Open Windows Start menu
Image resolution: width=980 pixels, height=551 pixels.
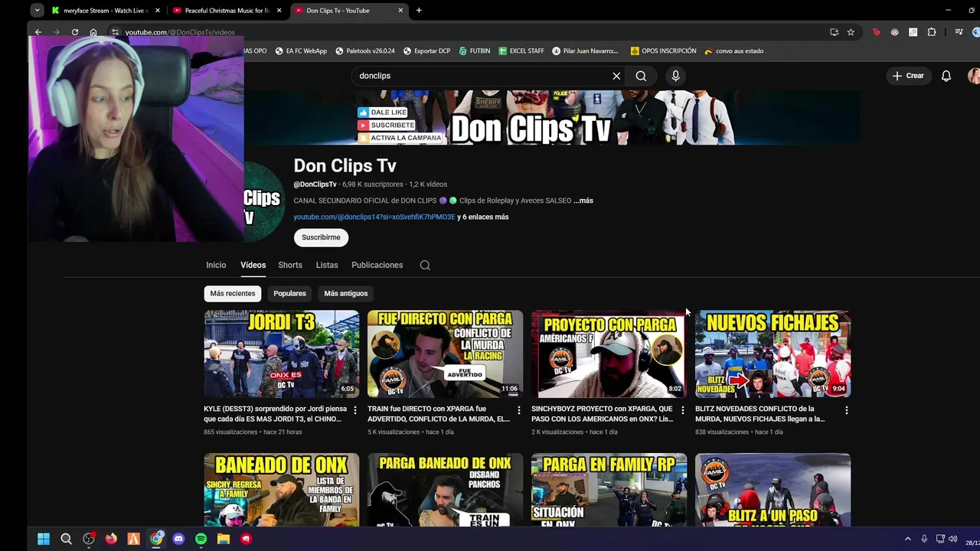pos(44,539)
